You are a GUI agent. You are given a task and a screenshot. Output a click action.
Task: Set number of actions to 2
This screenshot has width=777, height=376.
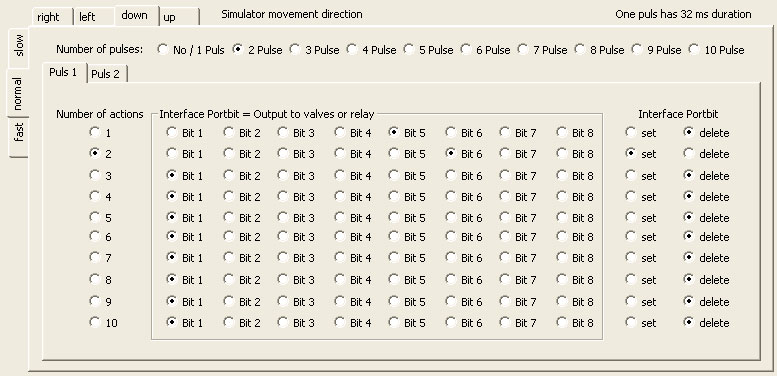94,154
